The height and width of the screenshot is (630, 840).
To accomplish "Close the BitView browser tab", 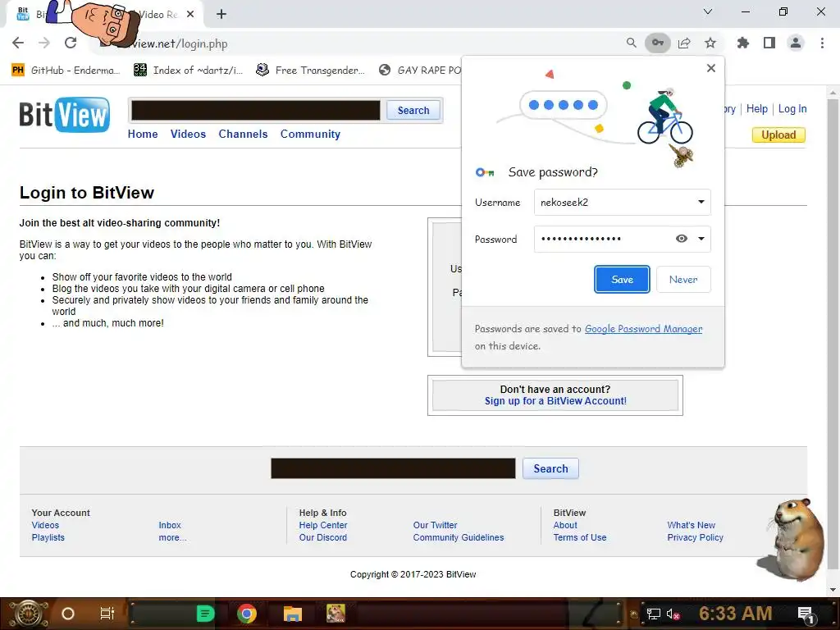I will pyautogui.click(x=190, y=14).
